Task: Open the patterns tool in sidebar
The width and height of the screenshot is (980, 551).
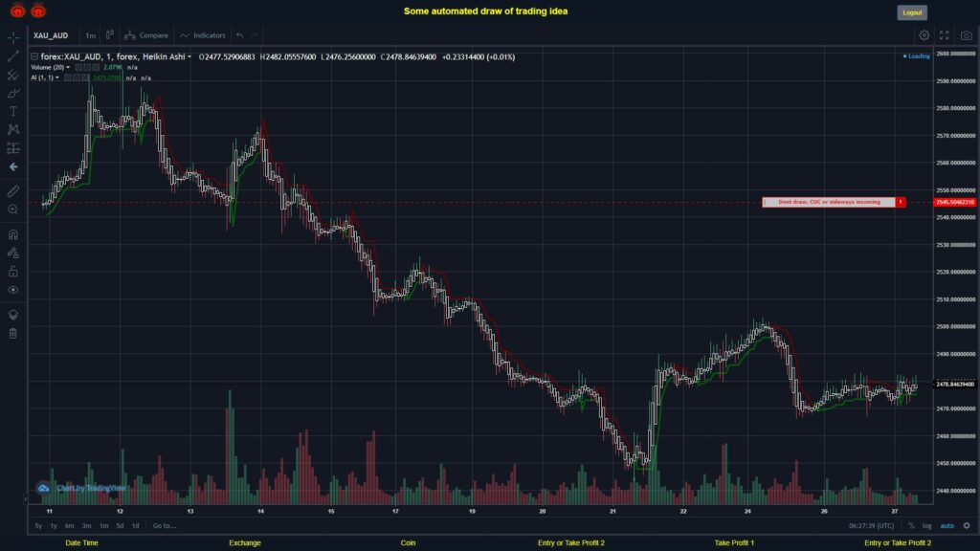Action: (13, 130)
